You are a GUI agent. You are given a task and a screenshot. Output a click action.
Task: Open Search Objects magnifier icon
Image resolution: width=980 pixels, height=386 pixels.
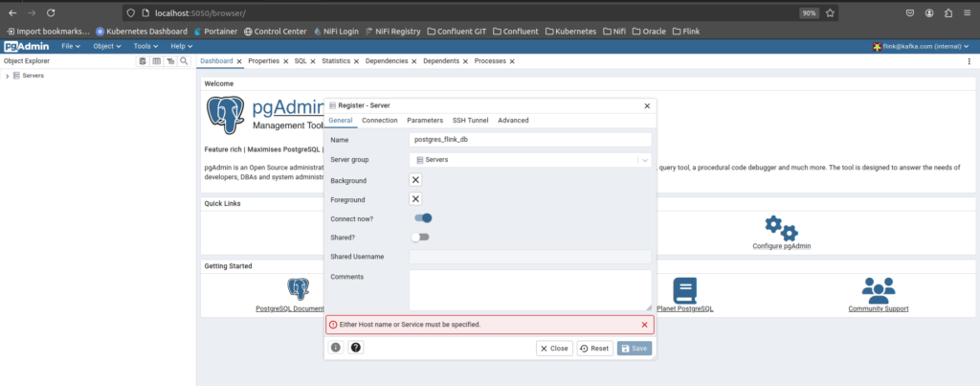click(184, 61)
